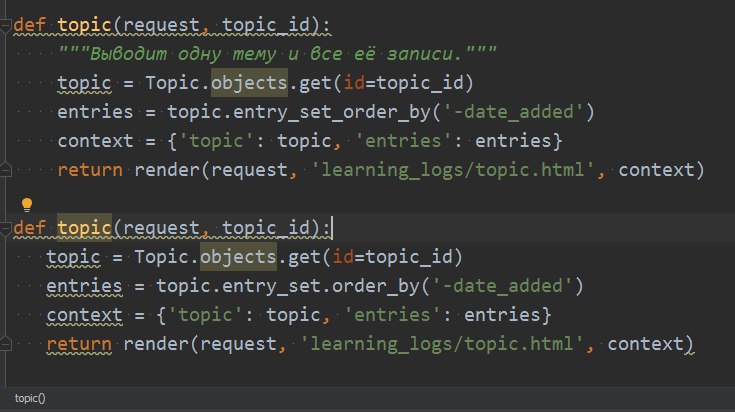
Task: Click request parameter on cursor line
Action: 161,228
